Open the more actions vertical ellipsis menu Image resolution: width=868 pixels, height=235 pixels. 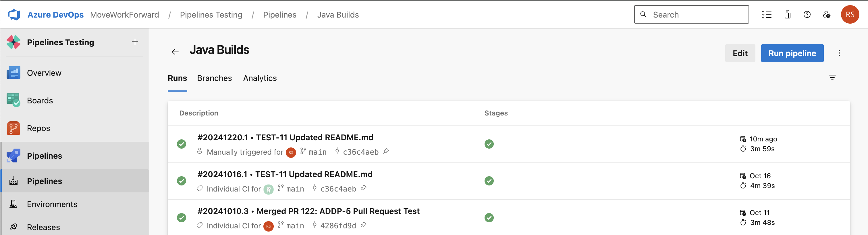839,53
